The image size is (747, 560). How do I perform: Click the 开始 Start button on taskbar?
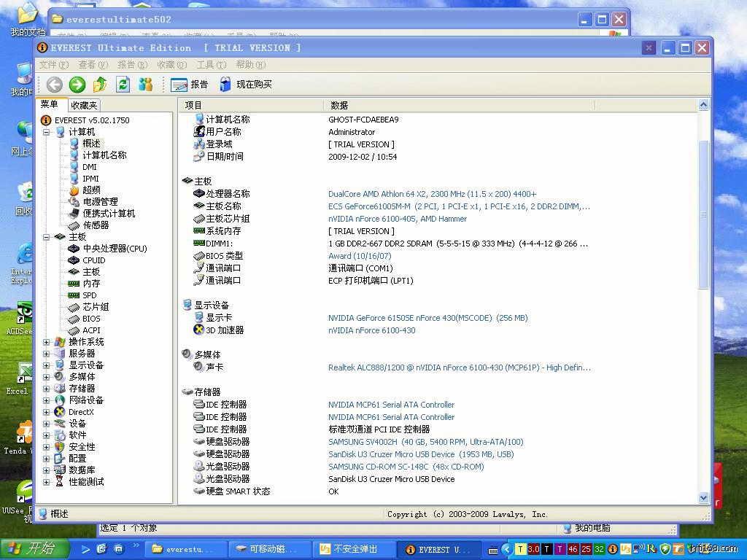33,549
